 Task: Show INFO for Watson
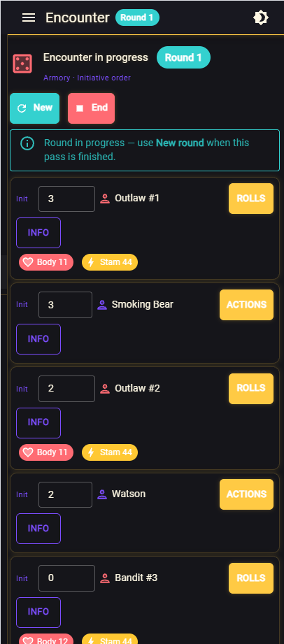(38, 529)
